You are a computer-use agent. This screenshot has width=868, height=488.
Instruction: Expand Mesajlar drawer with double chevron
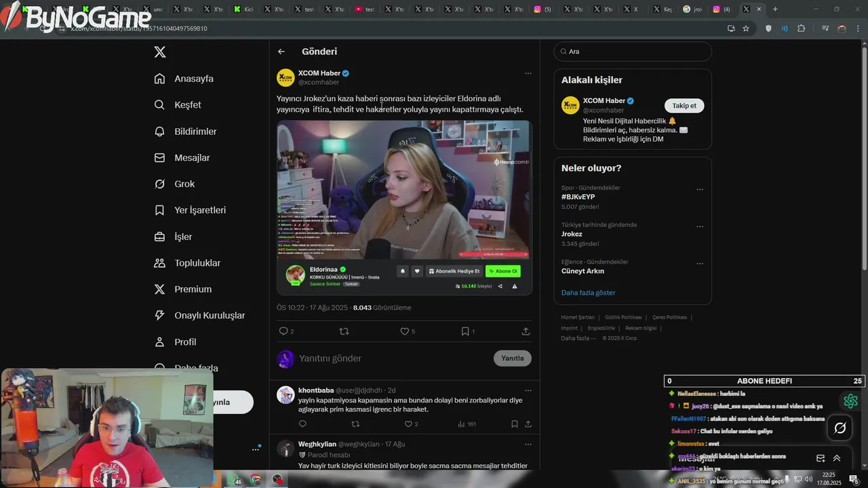tap(837, 458)
